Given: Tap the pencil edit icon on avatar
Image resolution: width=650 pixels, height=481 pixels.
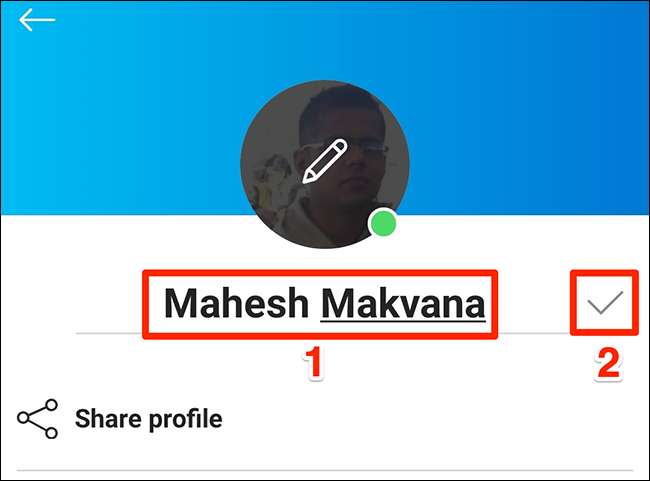Looking at the screenshot, I should [325, 161].
